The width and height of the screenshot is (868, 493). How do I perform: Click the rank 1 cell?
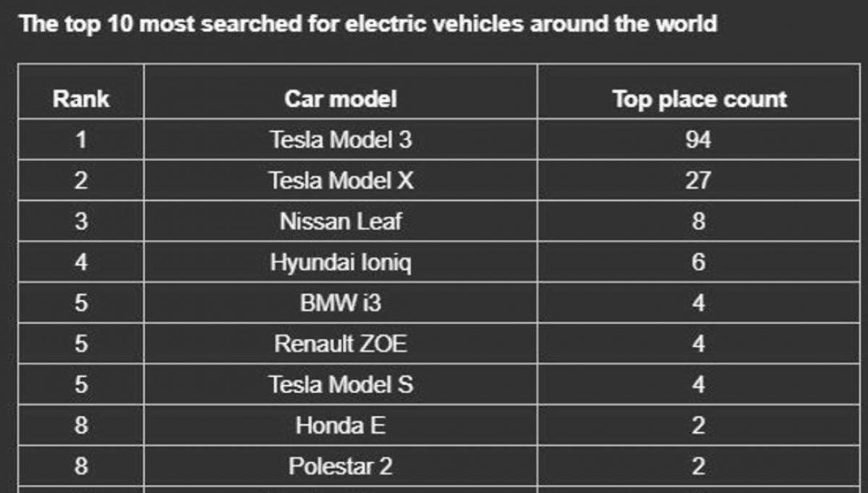coord(81,139)
